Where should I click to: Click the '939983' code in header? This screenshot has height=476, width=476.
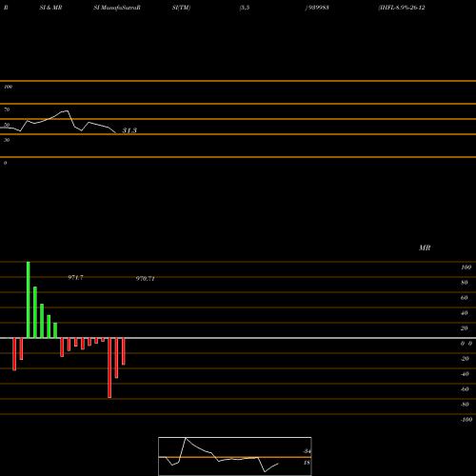[x=318, y=8]
